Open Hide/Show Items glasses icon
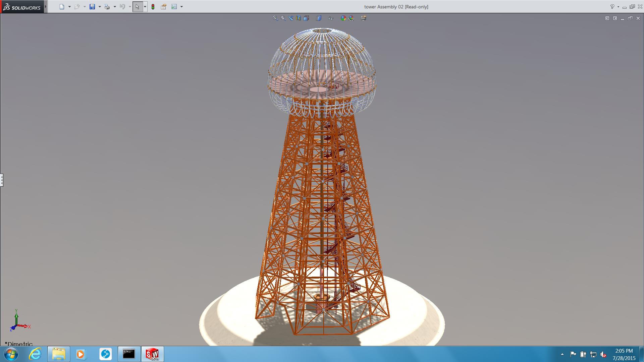Screen dimensions: 644x362 pos(331,18)
